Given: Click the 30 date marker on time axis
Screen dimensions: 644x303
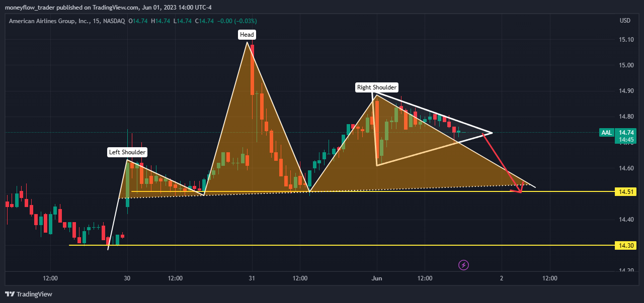Looking at the screenshot, I should tap(127, 278).
